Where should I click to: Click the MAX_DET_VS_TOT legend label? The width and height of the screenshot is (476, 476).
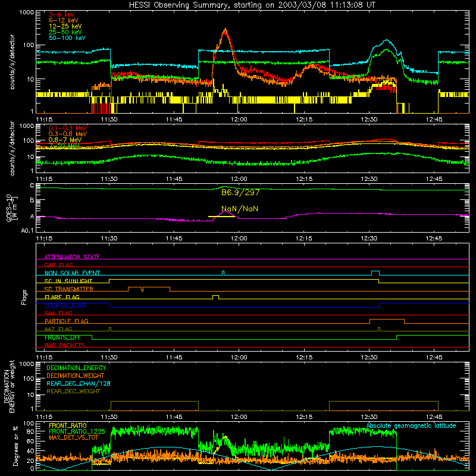pyautogui.click(x=73, y=437)
